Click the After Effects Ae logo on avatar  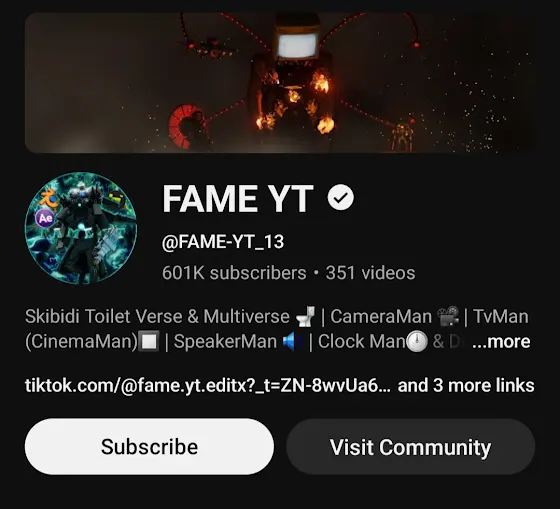click(45, 218)
